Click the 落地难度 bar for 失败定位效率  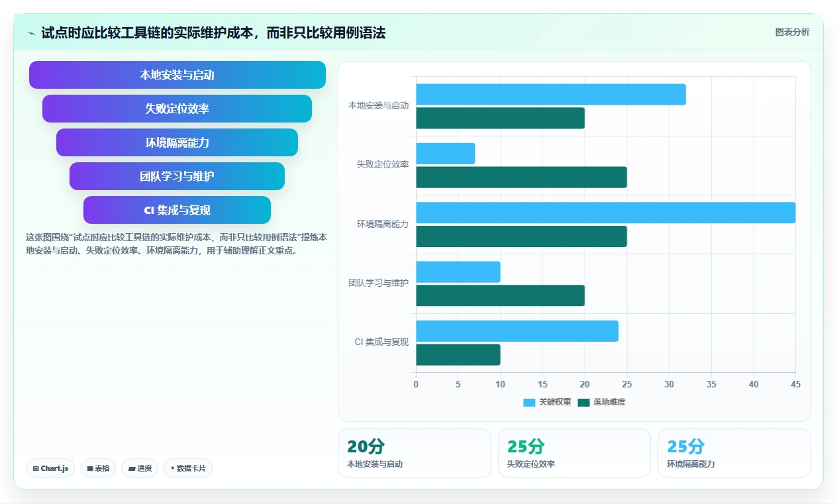click(x=521, y=177)
